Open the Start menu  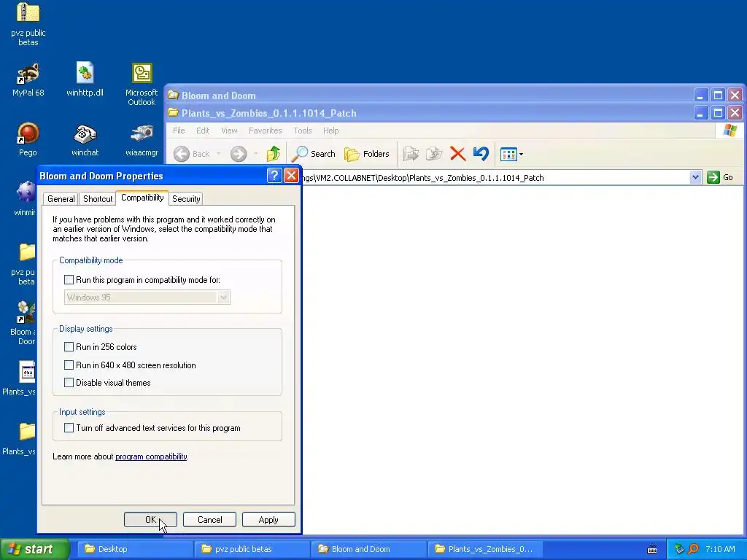point(34,549)
